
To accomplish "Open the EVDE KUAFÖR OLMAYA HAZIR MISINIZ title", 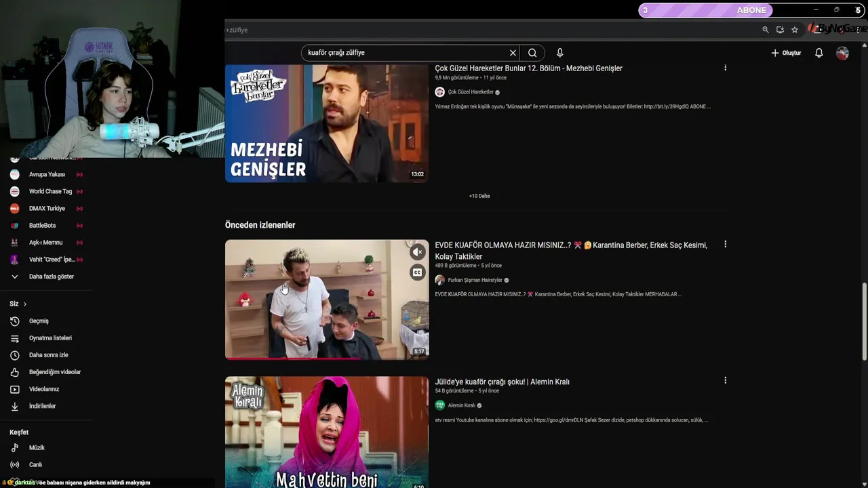I will tap(571, 251).
